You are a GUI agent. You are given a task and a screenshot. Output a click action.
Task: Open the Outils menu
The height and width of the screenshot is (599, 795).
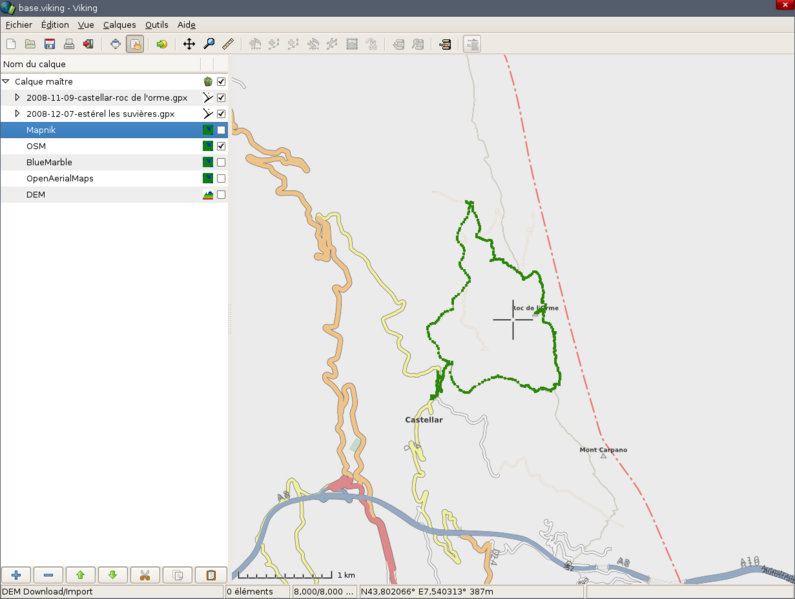click(156, 24)
